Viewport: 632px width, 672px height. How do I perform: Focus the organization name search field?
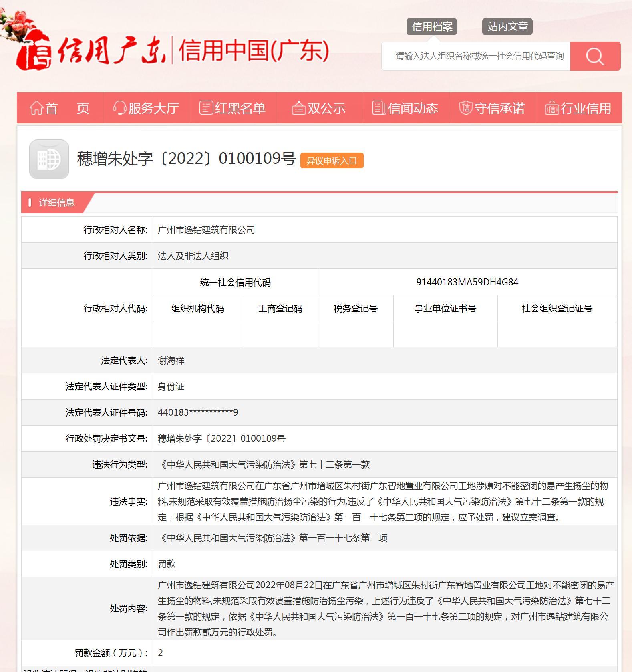tap(476, 56)
